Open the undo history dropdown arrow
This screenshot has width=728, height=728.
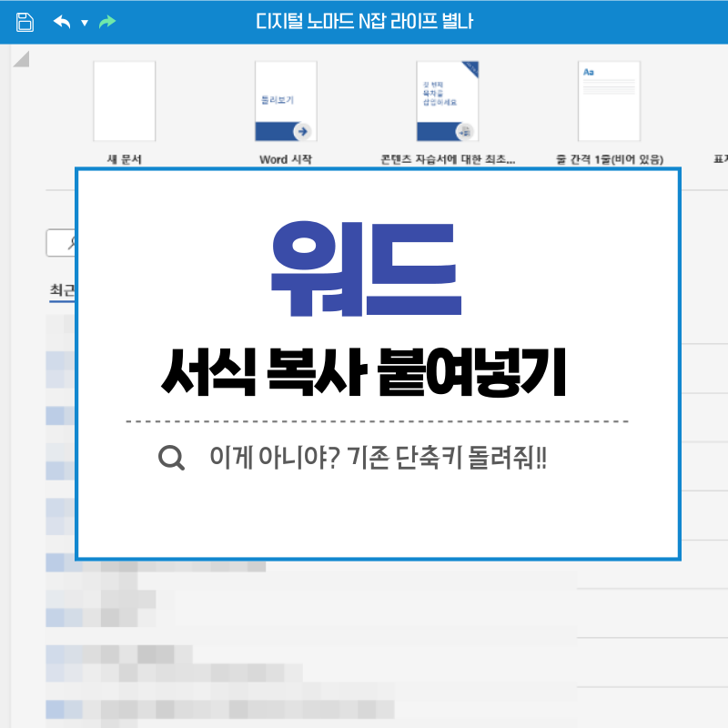pyautogui.click(x=85, y=22)
